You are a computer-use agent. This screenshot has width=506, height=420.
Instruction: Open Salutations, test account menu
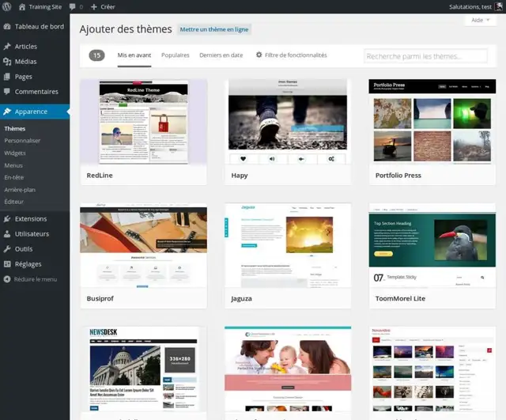[x=476, y=7]
